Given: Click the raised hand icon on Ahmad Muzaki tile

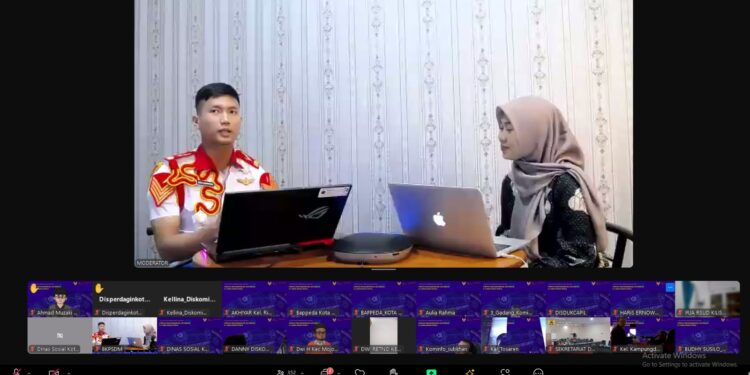Looking at the screenshot, I should [34, 288].
